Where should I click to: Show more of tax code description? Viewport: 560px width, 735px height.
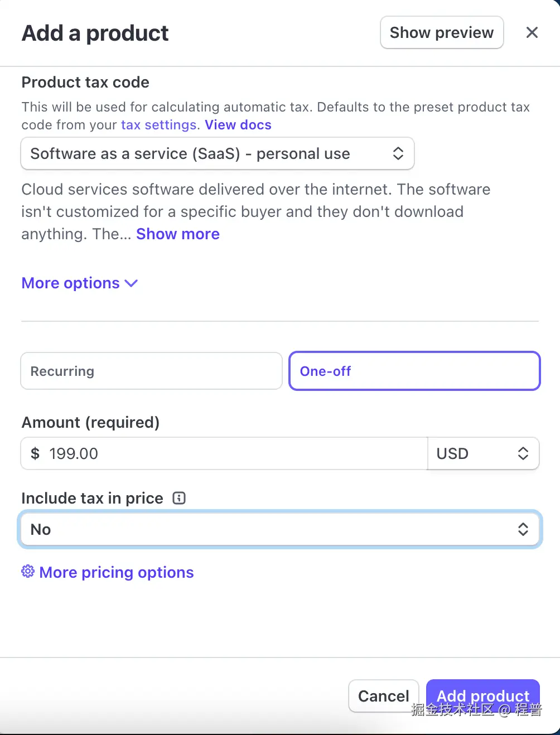point(177,234)
